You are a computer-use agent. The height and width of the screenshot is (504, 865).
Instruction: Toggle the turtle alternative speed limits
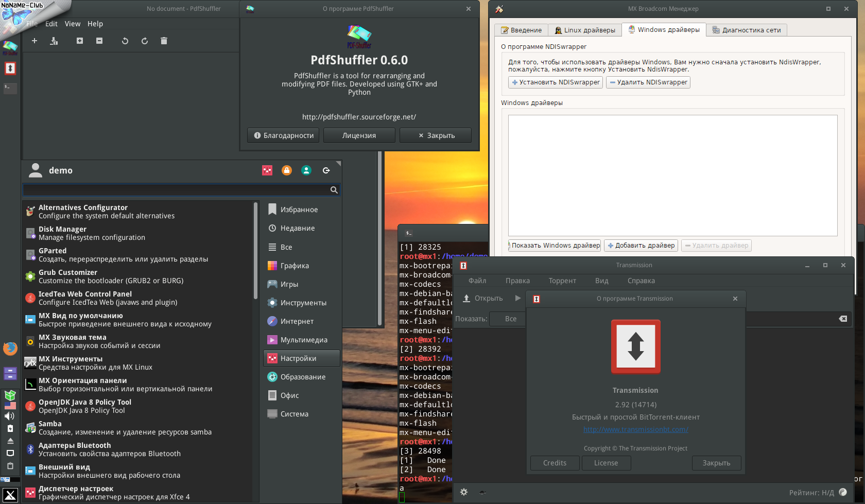tap(482, 492)
